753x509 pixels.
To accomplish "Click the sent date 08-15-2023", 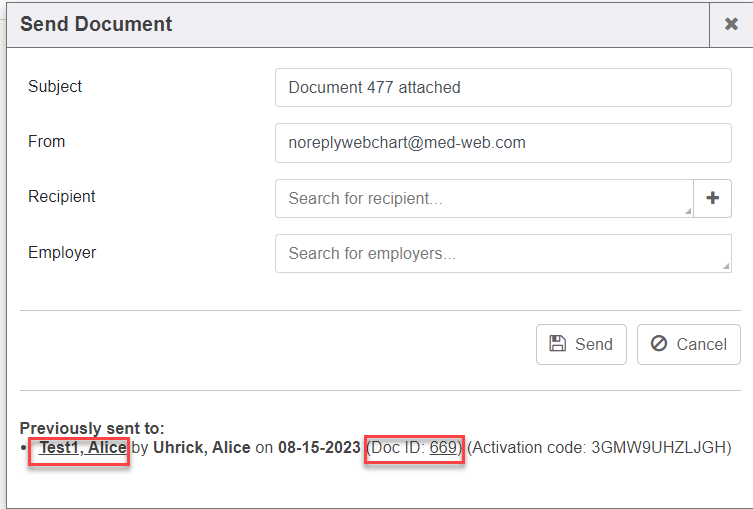I will pos(319,448).
